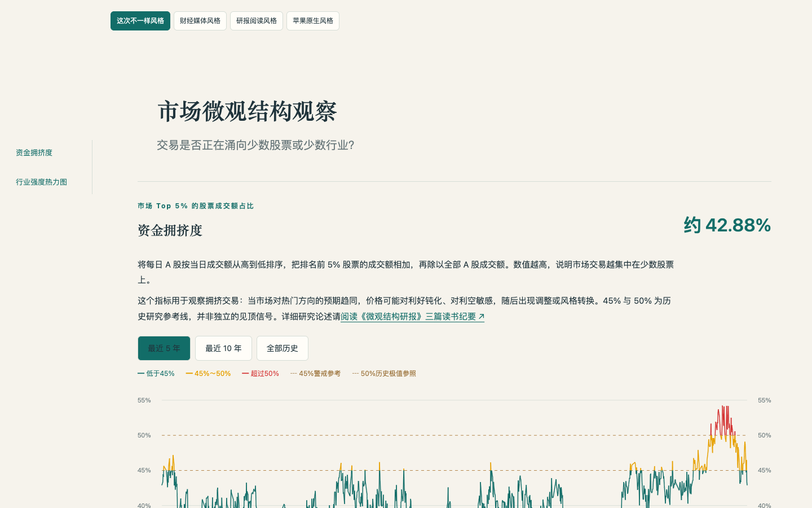Jump to 行业强度热力图 section in sidebar
The width and height of the screenshot is (812, 508).
click(x=41, y=182)
